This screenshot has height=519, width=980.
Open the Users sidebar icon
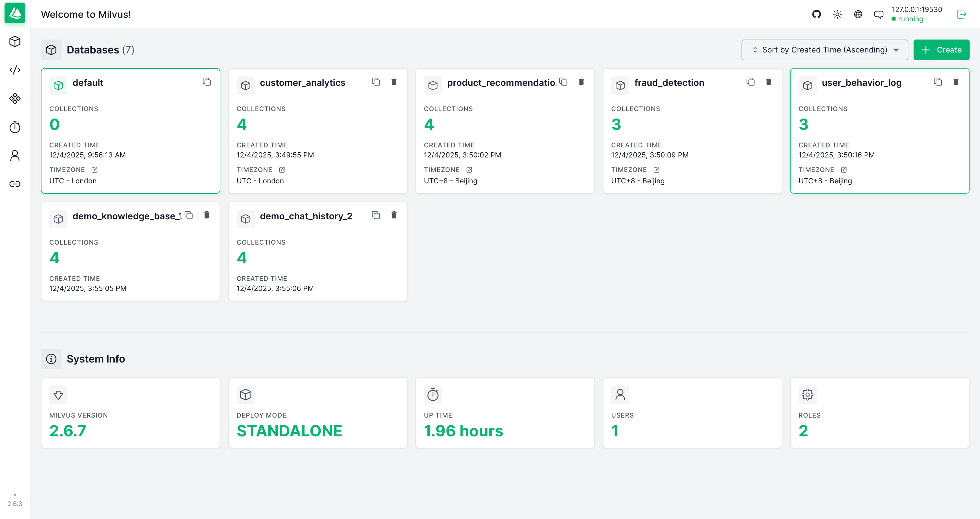(15, 156)
